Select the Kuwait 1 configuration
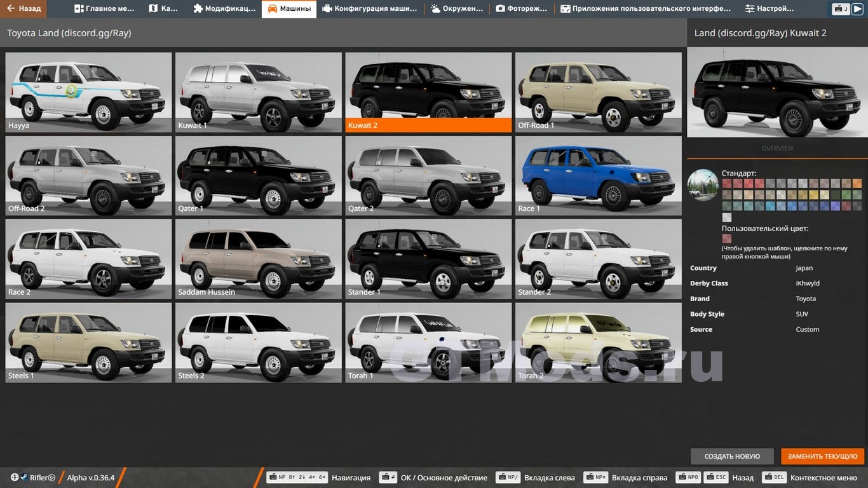The image size is (868, 488). pyautogui.click(x=258, y=92)
